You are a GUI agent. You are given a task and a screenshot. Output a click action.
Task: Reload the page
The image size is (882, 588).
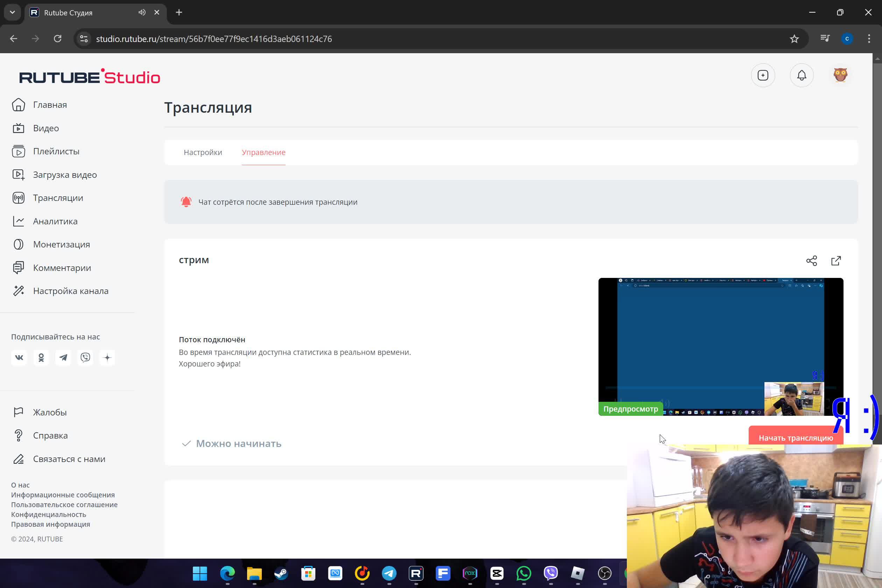point(57,38)
